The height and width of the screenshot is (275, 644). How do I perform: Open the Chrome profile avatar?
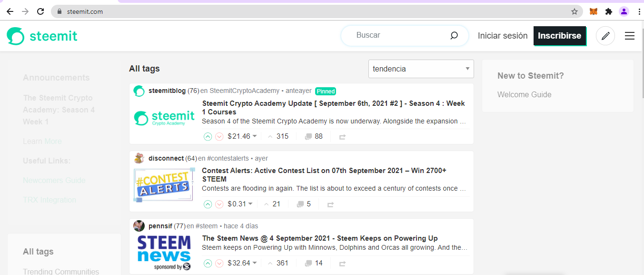click(624, 11)
